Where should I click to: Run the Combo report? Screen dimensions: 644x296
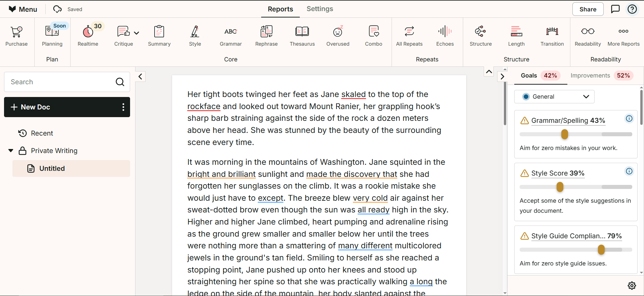coord(374,36)
